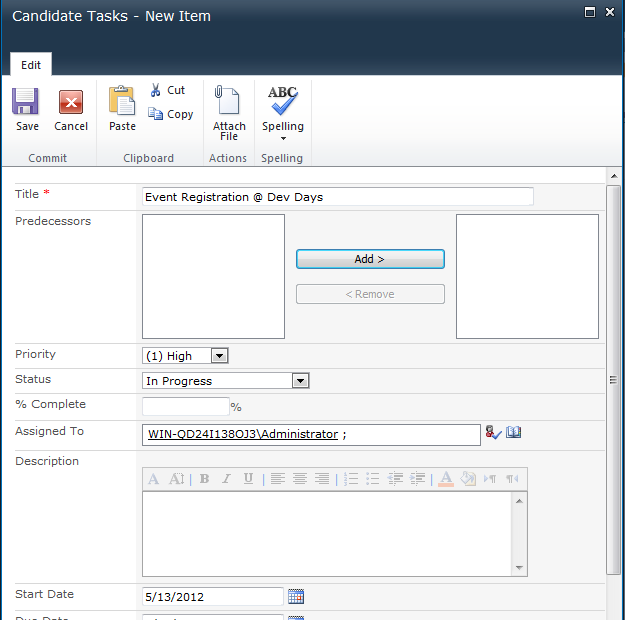Insert a bulleted list in Description
626x620 pixels.
[372, 478]
